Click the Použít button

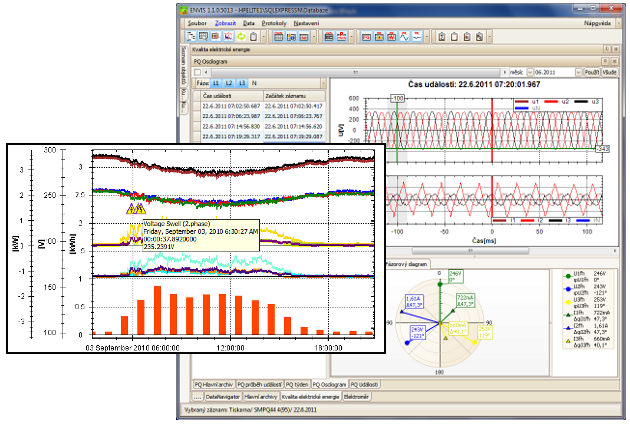[x=591, y=72]
